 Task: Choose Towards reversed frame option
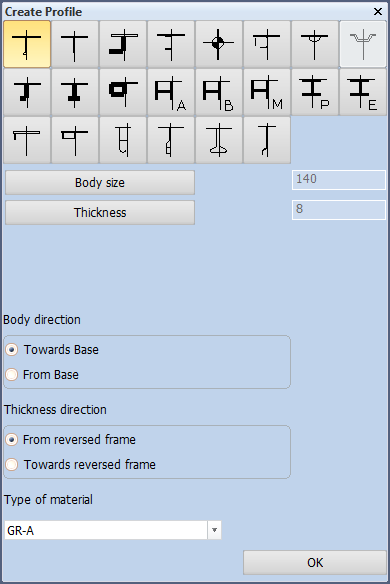[12, 465]
